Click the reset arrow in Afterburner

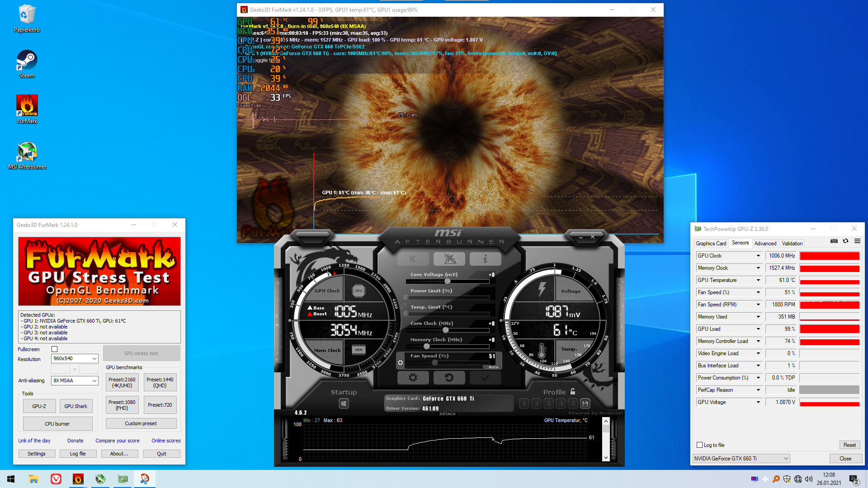(x=449, y=378)
